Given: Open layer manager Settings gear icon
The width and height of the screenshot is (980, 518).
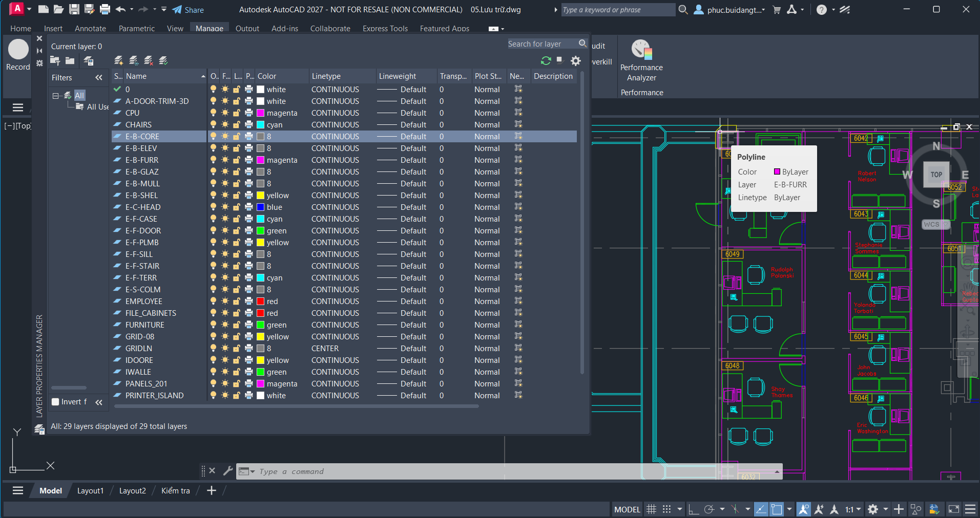Looking at the screenshot, I should (576, 61).
